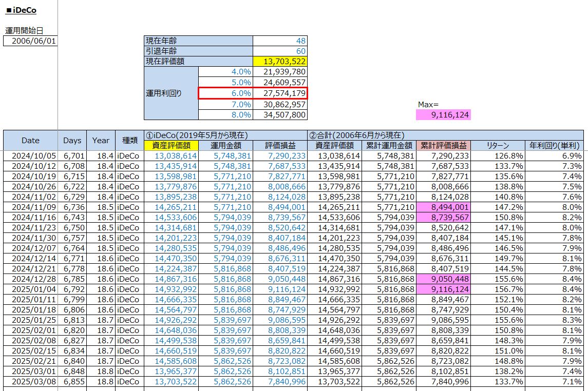The image size is (588, 391).
Task: Select the return value 156.7% cell
Action: pos(498,289)
